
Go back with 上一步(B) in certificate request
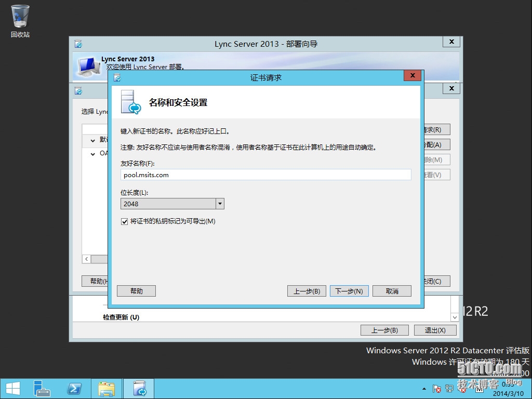point(307,291)
